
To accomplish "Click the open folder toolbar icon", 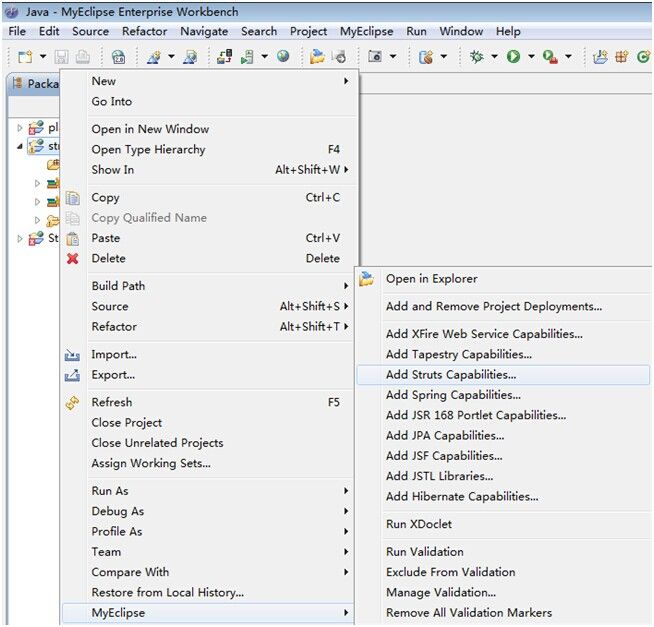I will 317,56.
